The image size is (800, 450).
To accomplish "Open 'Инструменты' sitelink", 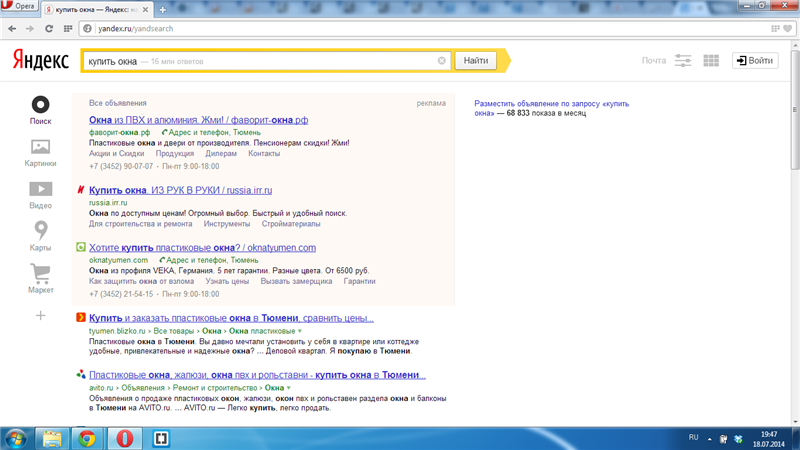I will 227,224.
